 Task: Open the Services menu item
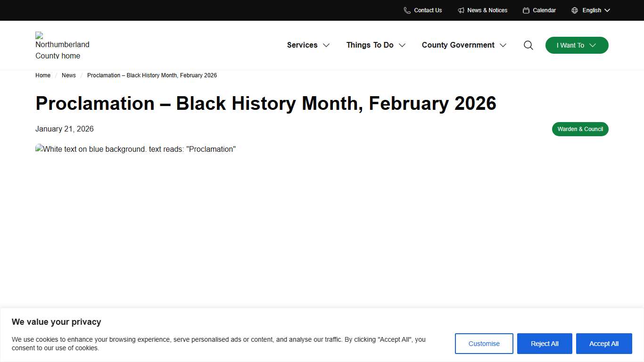302,45
